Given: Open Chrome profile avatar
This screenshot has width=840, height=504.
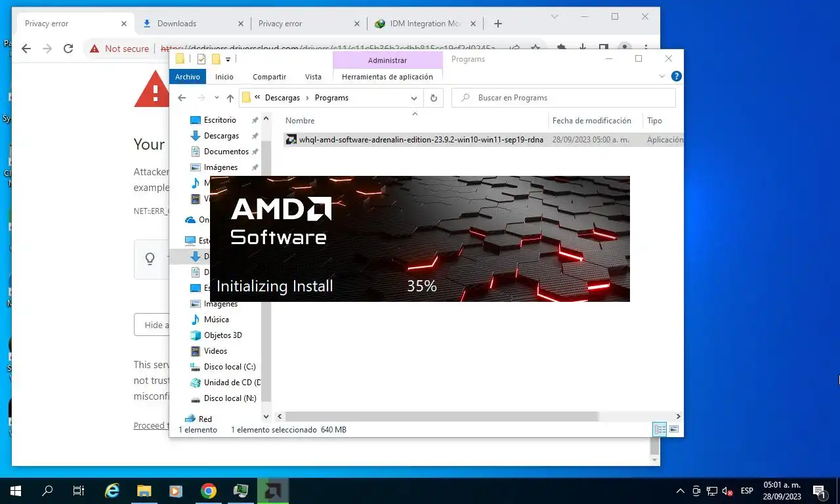Looking at the screenshot, I should [x=625, y=47].
